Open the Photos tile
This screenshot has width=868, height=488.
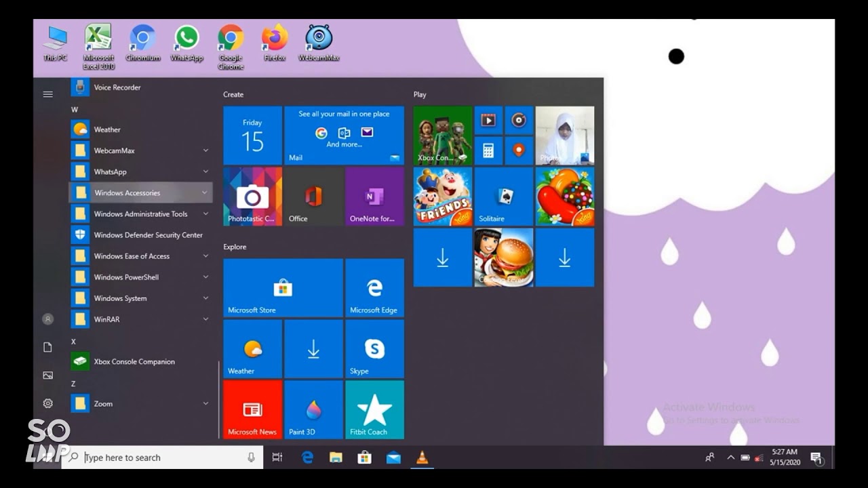(x=565, y=136)
